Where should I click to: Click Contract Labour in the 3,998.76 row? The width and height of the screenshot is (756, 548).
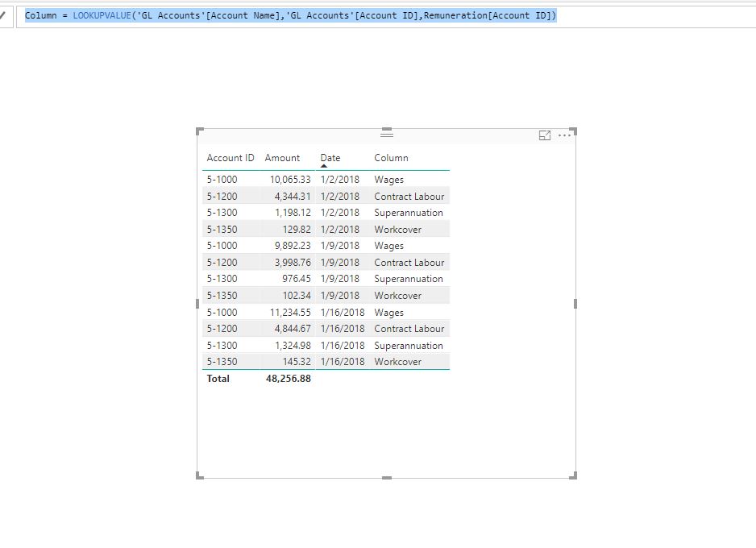coord(409,263)
